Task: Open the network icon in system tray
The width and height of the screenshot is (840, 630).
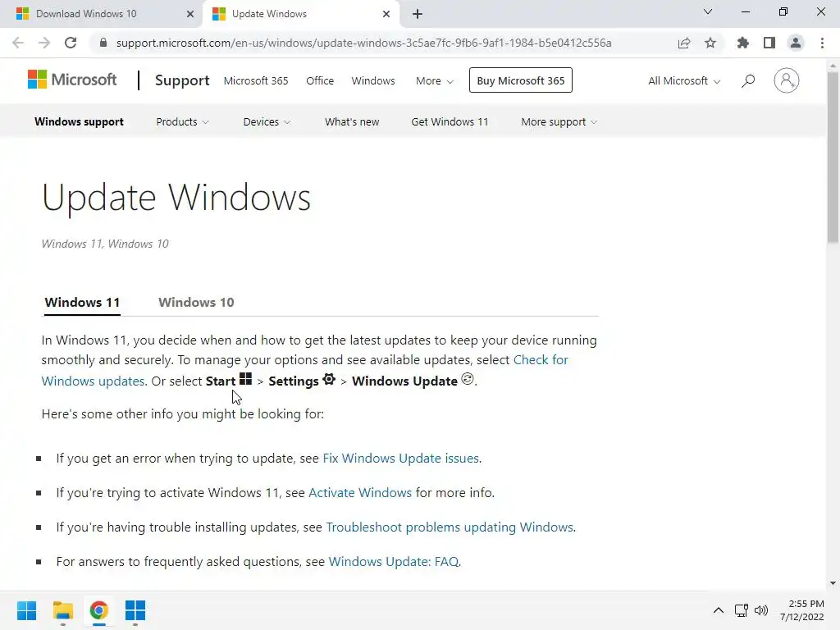Action: pos(742,610)
